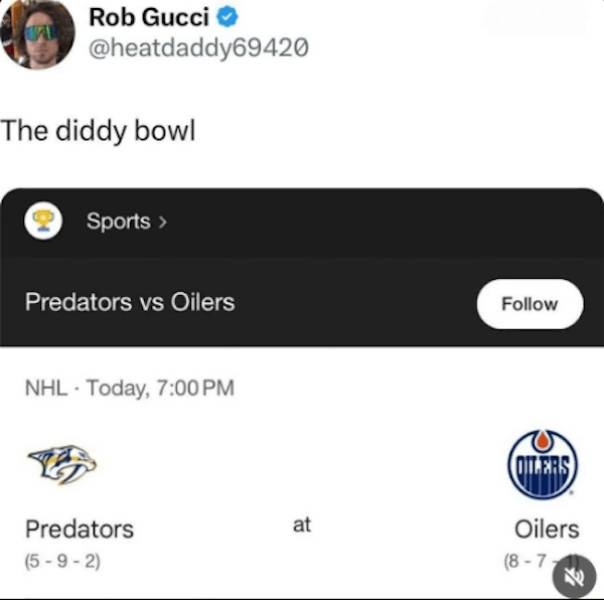604x600 pixels.
Task: Click the Predators vs Oilers heading
Action: tap(130, 301)
